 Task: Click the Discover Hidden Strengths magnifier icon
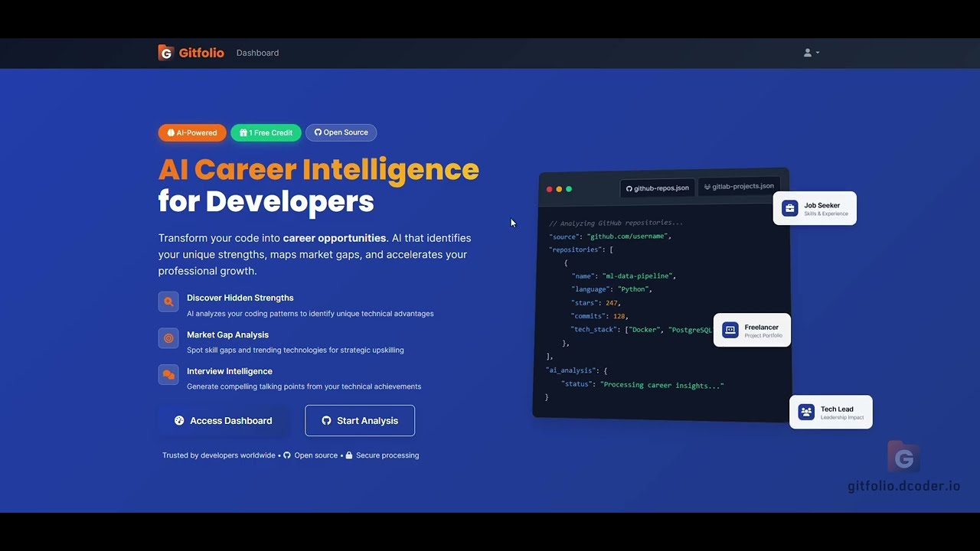[x=168, y=302]
